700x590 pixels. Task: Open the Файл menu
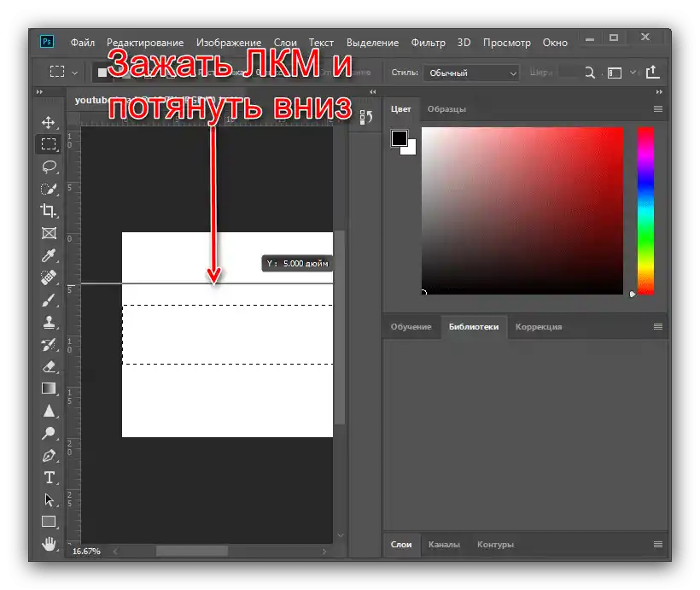click(83, 43)
